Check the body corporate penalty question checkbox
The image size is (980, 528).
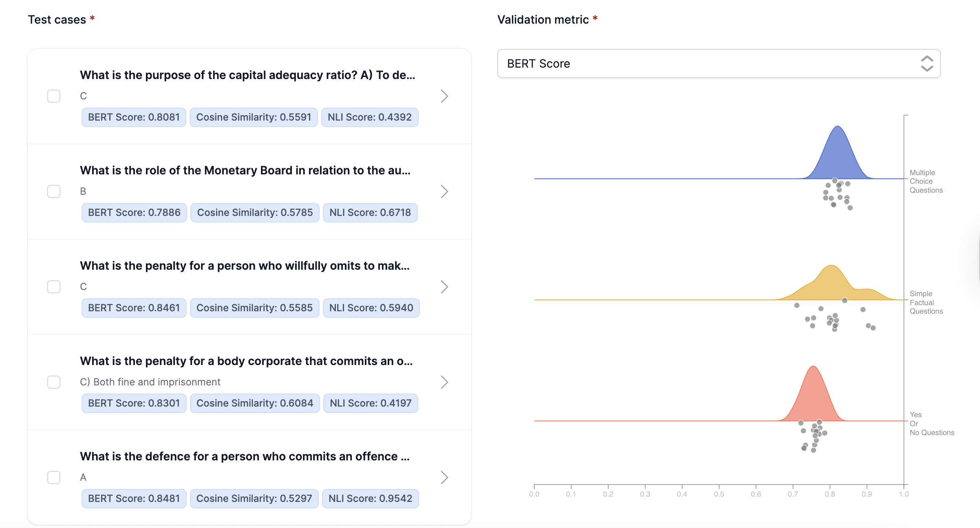click(x=53, y=382)
